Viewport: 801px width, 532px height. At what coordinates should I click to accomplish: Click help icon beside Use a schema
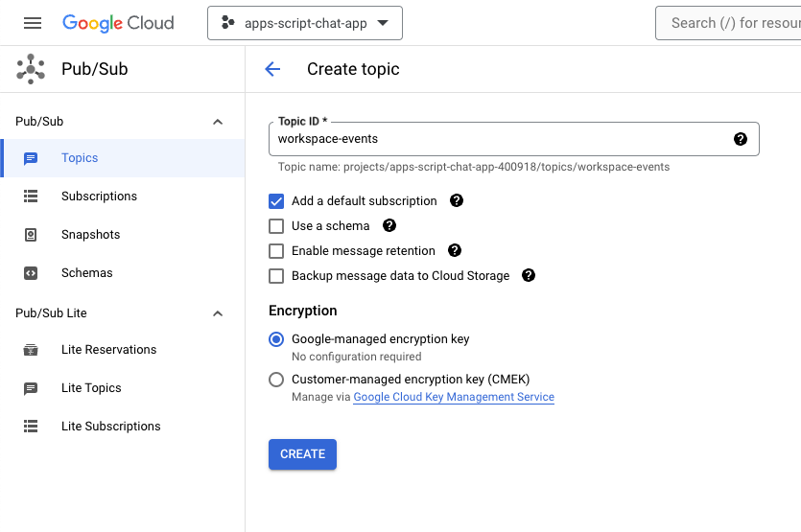[x=389, y=226]
